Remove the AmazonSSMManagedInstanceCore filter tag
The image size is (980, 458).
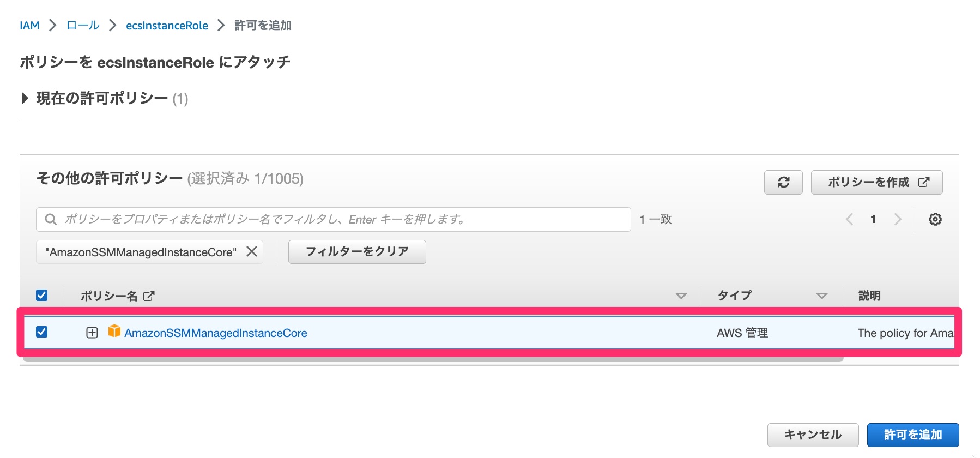point(251,251)
